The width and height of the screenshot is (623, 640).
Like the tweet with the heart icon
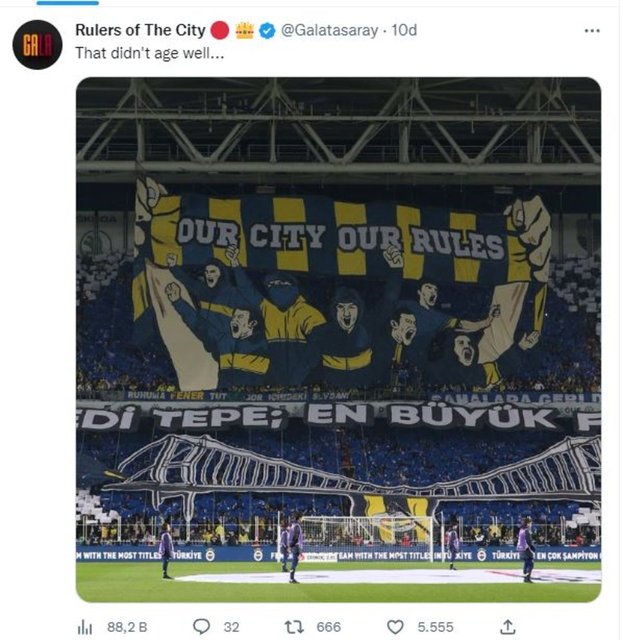pos(396,627)
